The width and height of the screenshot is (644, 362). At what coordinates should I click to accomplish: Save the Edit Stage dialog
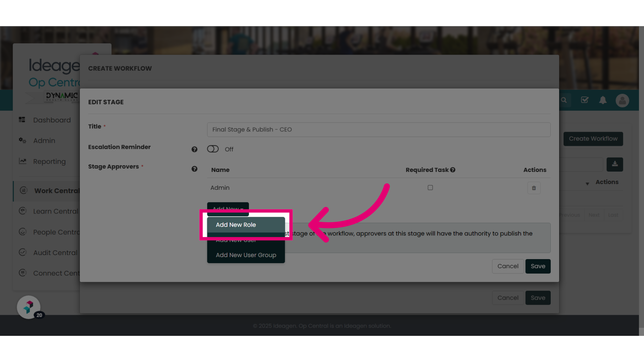tap(538, 266)
